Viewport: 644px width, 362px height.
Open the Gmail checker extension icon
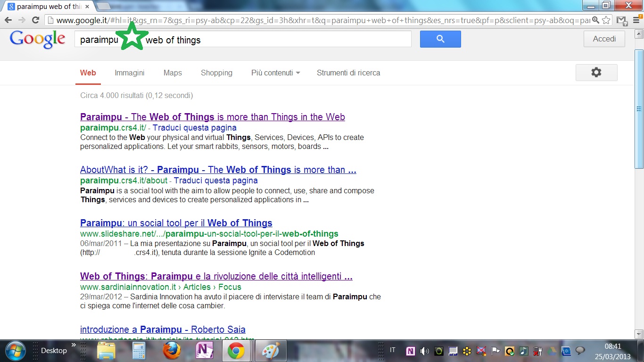coord(622,20)
